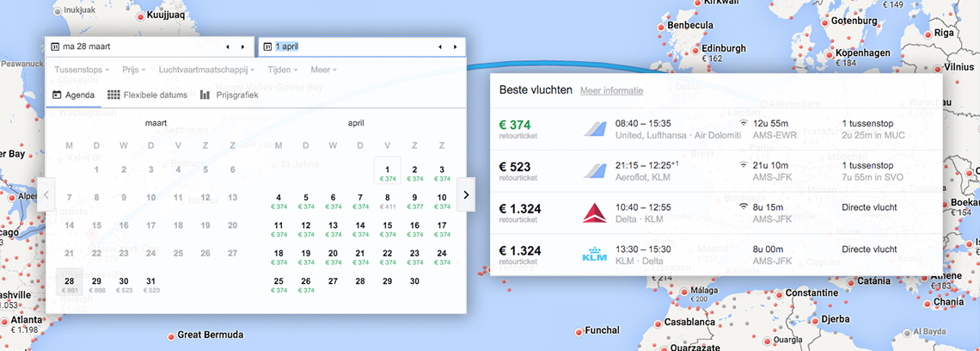
Task: Click Wi-Fi icon on the €374 flight
Action: point(744,123)
